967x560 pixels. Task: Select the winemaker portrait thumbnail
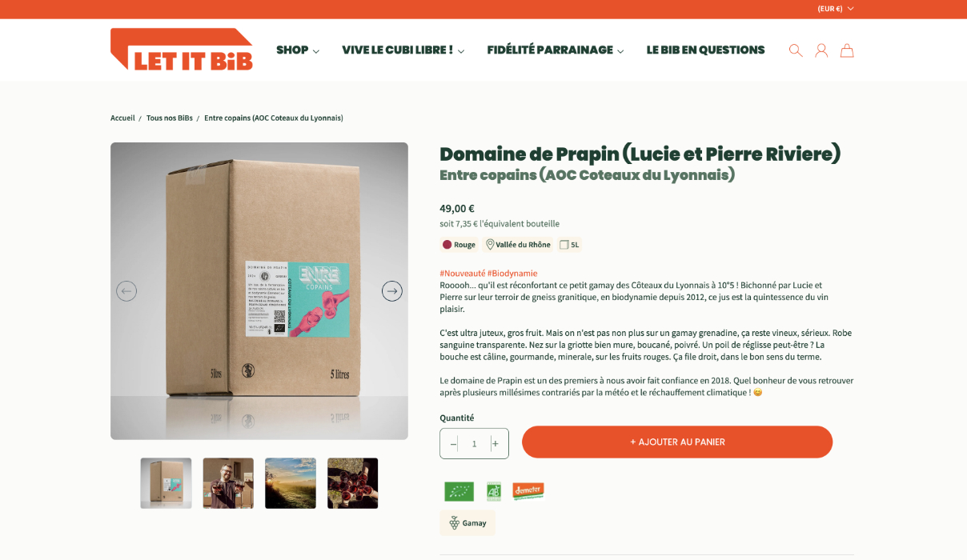point(228,483)
